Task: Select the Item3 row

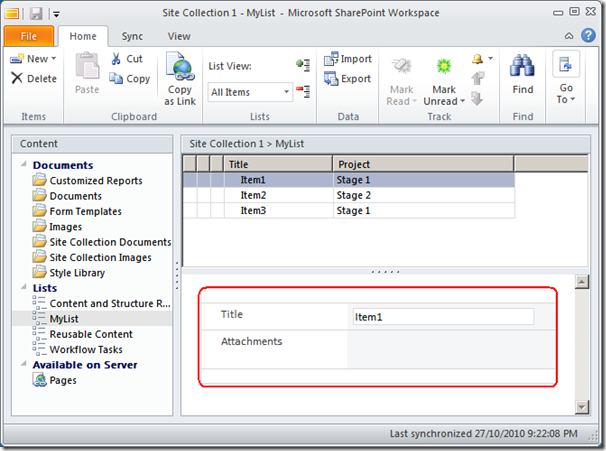Action: click(349, 211)
